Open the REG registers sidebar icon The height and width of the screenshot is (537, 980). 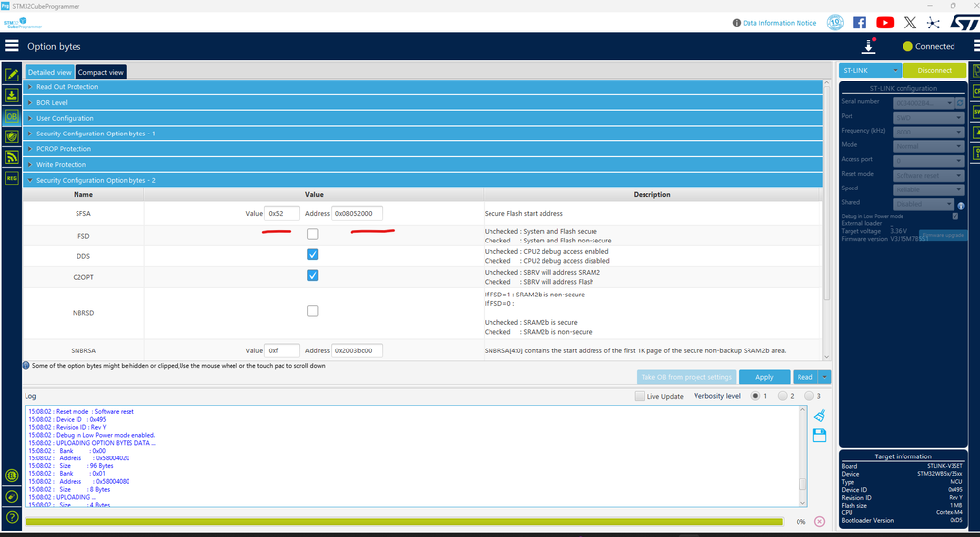click(x=11, y=178)
